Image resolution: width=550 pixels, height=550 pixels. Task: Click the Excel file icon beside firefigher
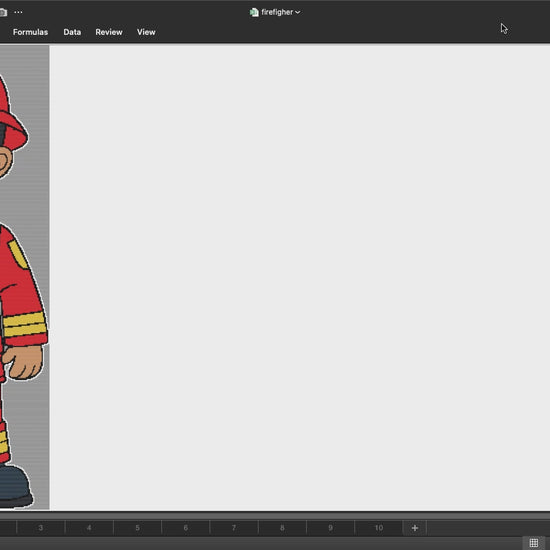pos(254,12)
